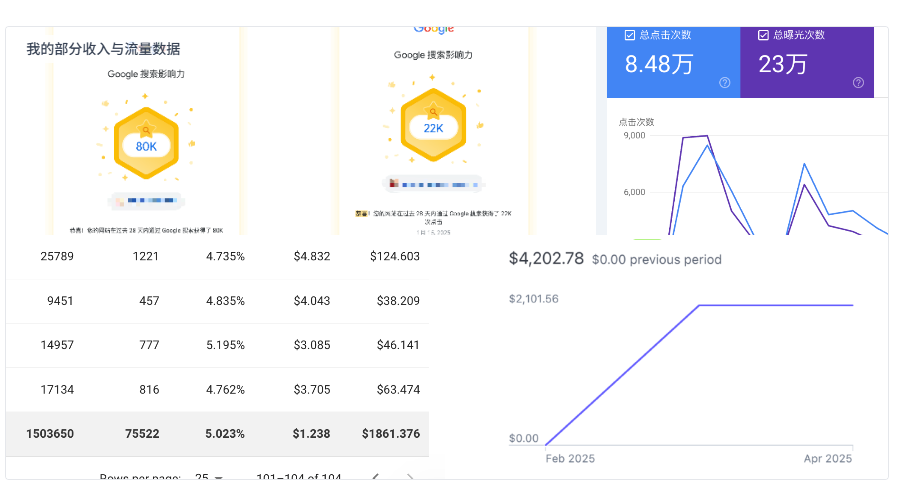Select the blue total clicks 8.48万 card
The height and width of the screenshot is (492, 899).
(673, 63)
